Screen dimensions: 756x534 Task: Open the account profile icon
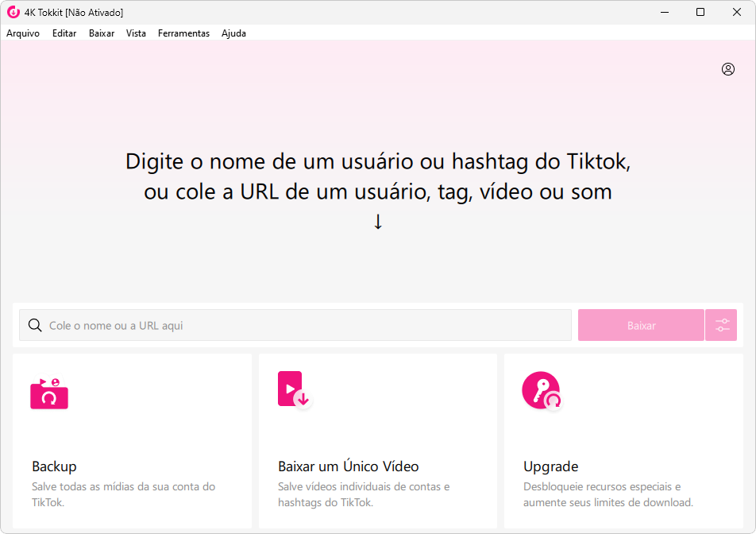click(727, 69)
